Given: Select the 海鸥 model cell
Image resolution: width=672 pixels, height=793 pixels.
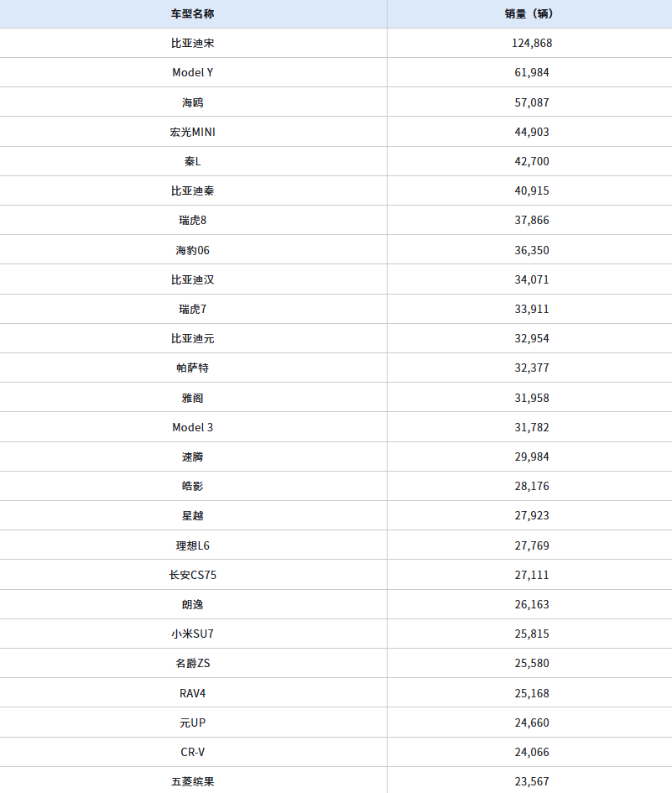Looking at the screenshot, I should tap(193, 102).
